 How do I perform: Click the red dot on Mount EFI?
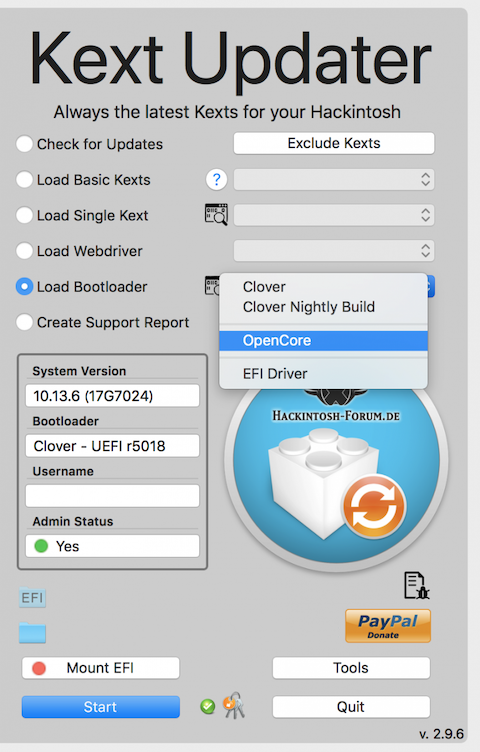pyautogui.click(x=39, y=669)
